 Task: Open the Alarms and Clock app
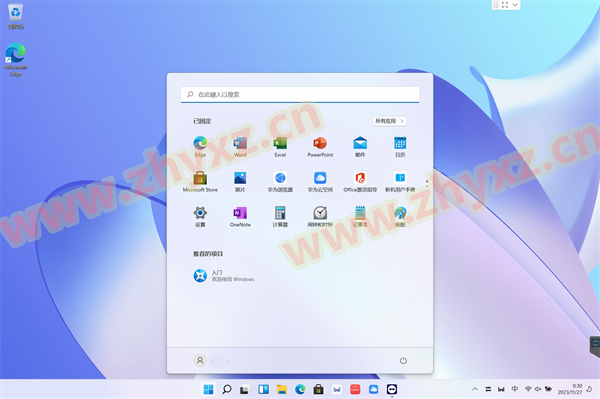(320, 217)
